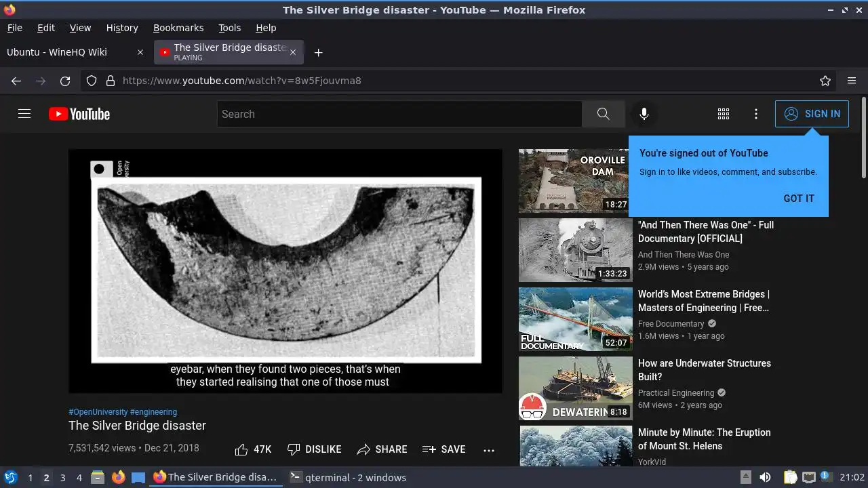This screenshot has width=868, height=488.
Task: Like the video with thumbs up
Action: [253, 449]
